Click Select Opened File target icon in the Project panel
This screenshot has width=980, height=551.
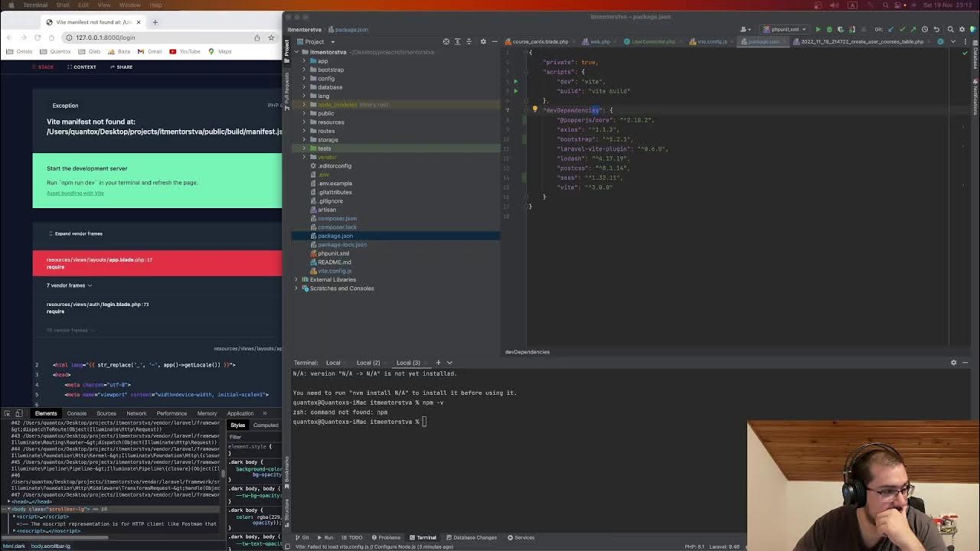point(446,41)
